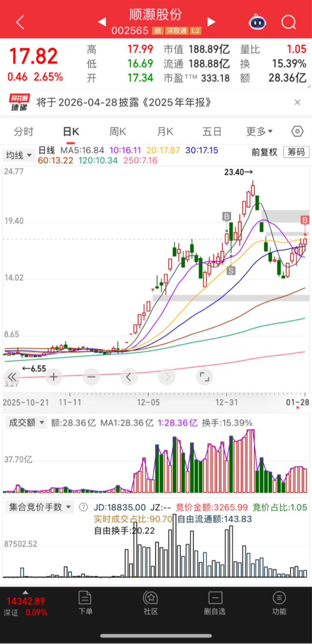Tap the 6.55 low price label
The image size is (312, 644).
tap(34, 368)
